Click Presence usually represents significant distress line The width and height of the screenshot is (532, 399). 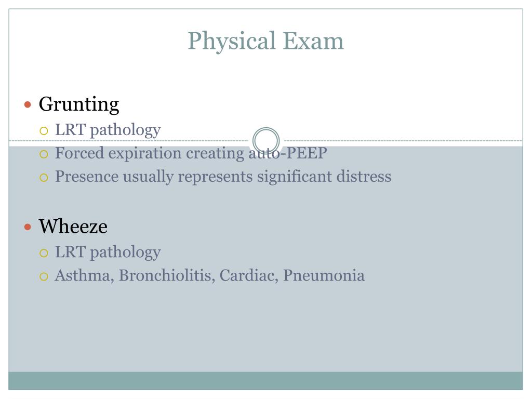coord(223,177)
